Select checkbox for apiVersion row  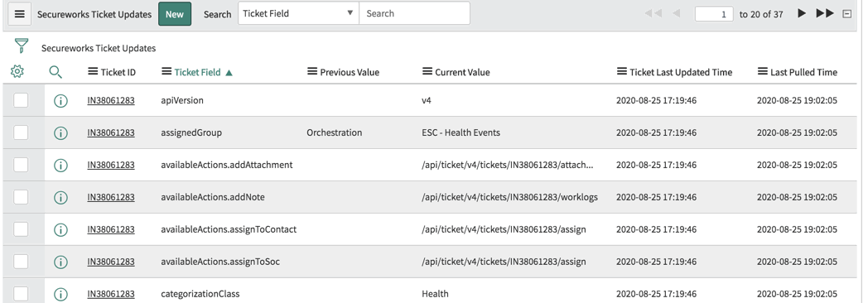pyautogui.click(x=21, y=100)
